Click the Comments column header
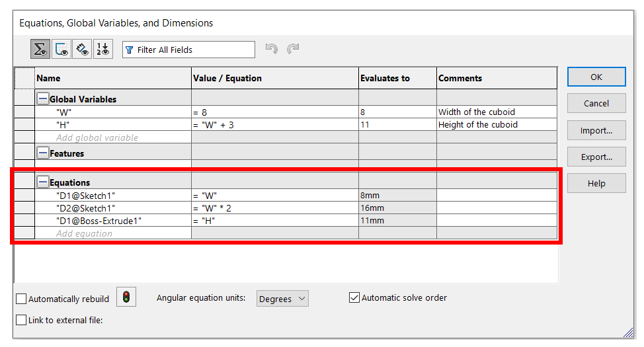The image size is (644, 347). coord(497,78)
